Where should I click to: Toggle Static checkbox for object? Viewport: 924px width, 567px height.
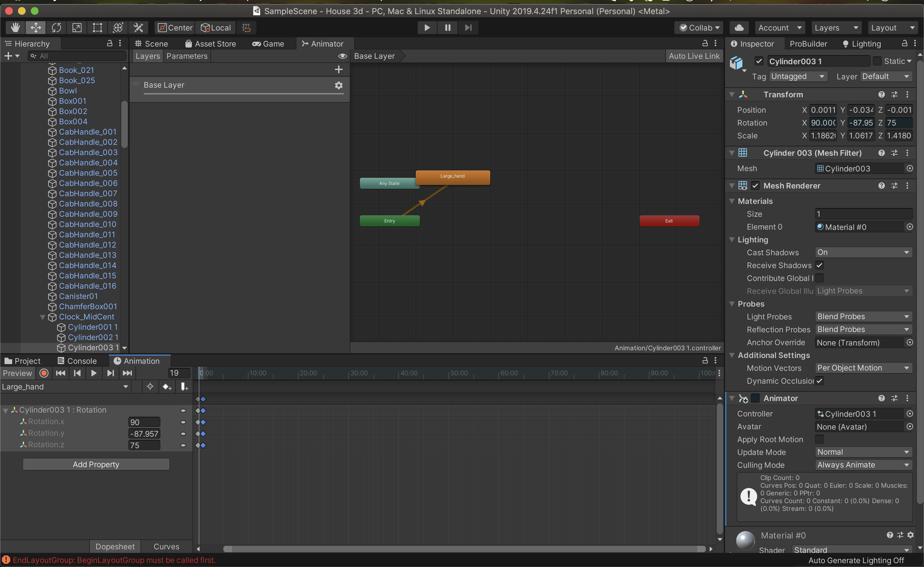pyautogui.click(x=877, y=61)
